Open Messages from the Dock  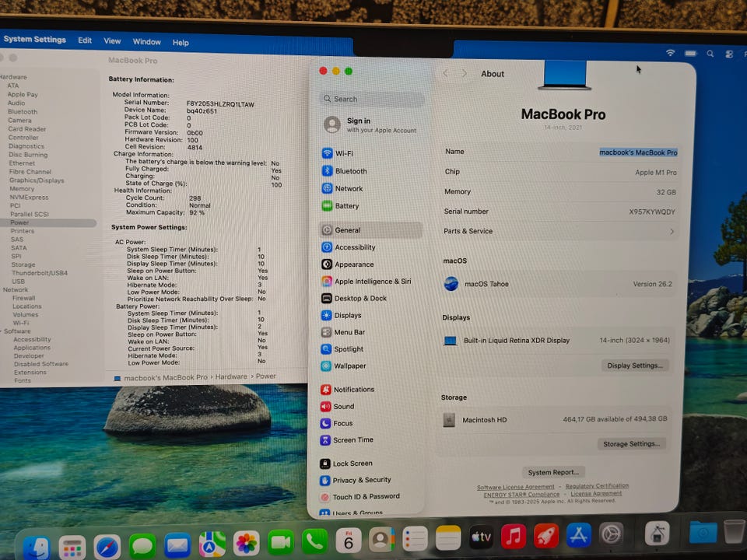coord(142,546)
